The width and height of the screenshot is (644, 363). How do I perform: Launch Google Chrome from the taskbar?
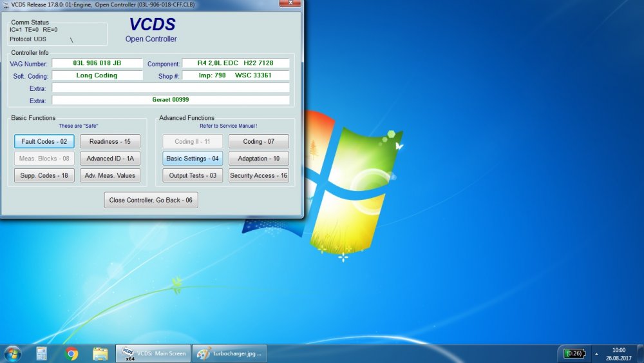[71, 353]
